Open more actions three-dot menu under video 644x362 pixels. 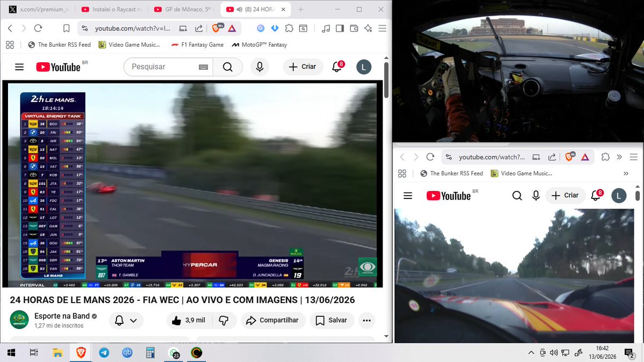point(367,321)
